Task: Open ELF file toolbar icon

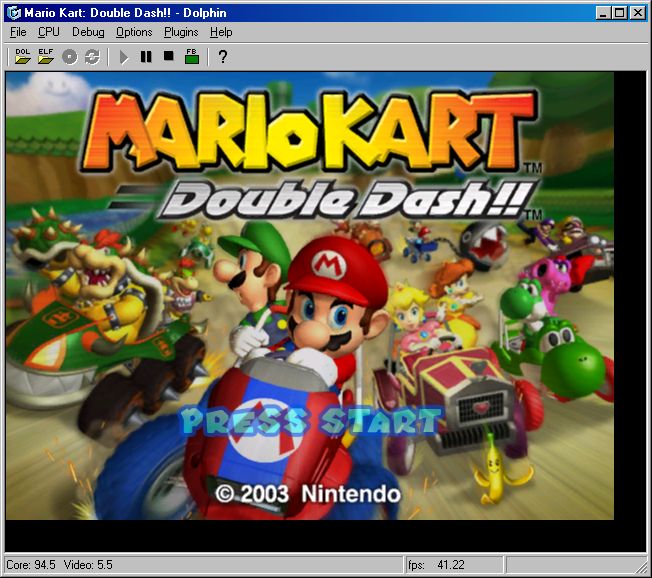Action: click(46, 56)
